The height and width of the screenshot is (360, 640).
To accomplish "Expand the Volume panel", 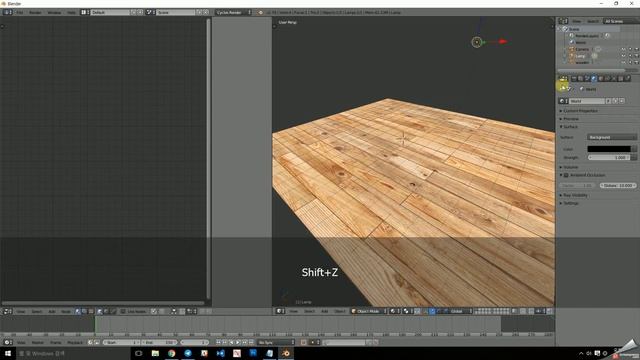I will (570, 167).
